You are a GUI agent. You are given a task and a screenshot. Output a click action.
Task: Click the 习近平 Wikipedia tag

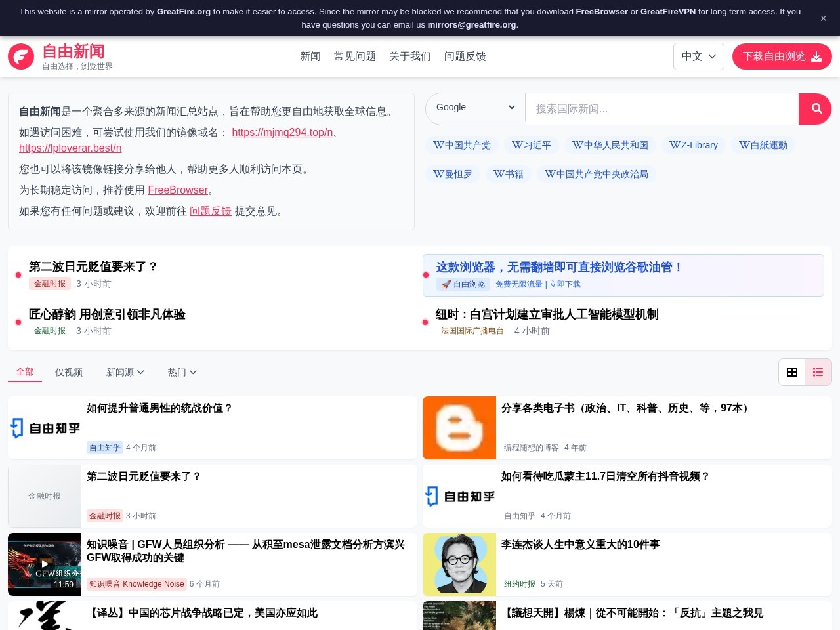(532, 145)
